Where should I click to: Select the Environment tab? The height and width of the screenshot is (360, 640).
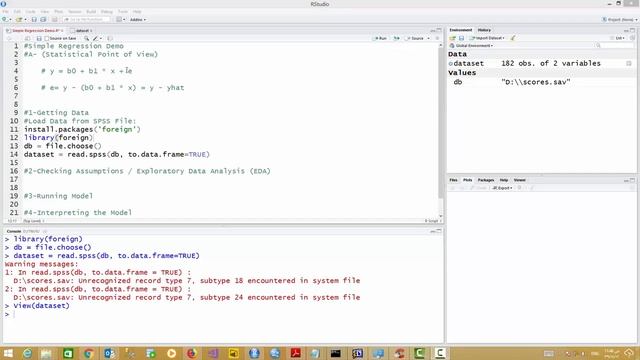pyautogui.click(x=460, y=30)
